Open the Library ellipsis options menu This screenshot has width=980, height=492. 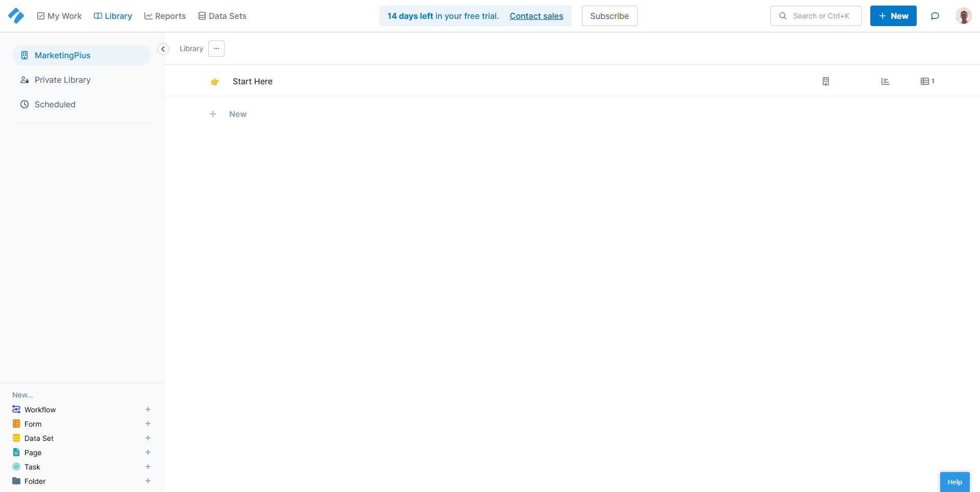click(x=216, y=49)
